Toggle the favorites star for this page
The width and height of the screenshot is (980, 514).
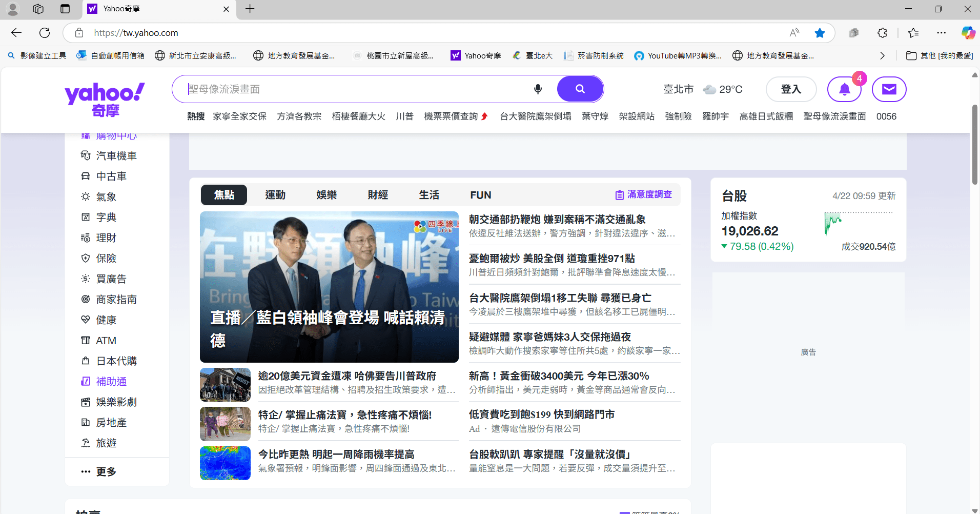[820, 33]
